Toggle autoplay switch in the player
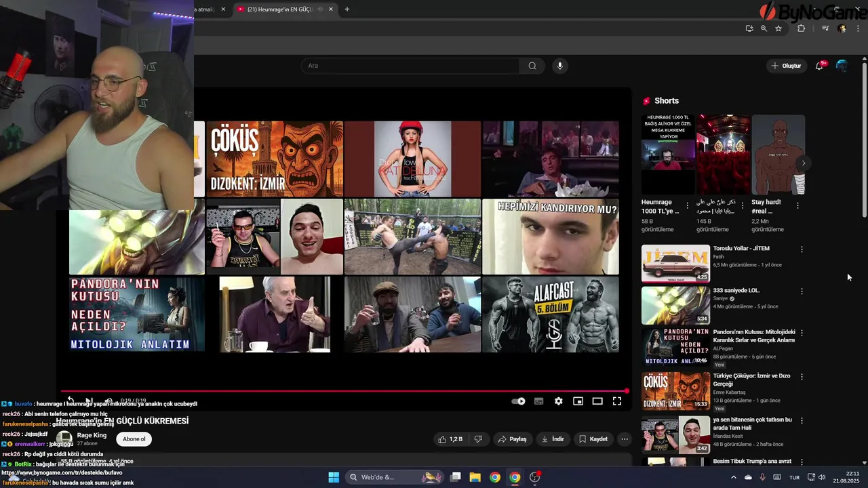 (519, 401)
